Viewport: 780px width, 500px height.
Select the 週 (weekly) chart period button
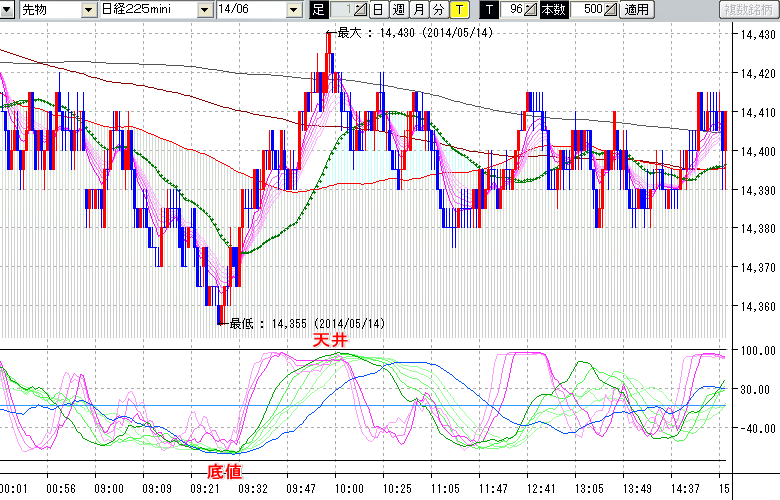coord(397,10)
